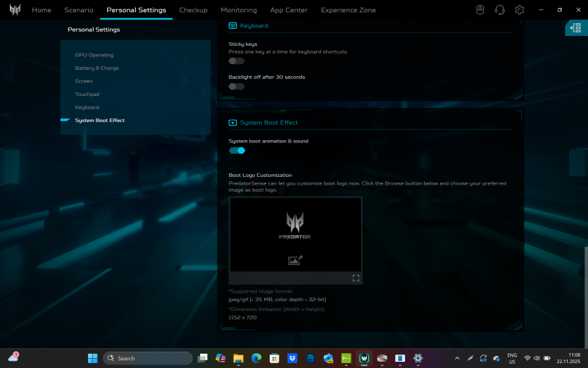This screenshot has width=588, height=368.
Task: Open PredatorSense from the taskbar
Action: pyautogui.click(x=364, y=358)
